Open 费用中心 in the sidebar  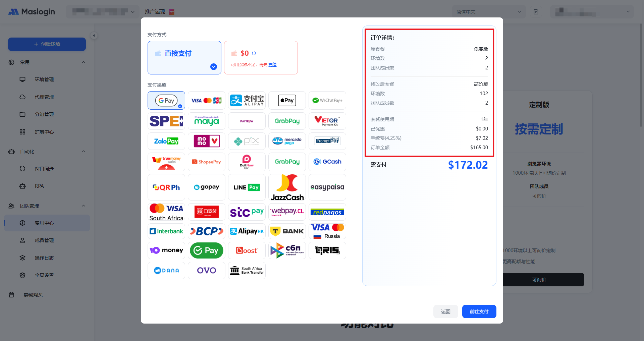(x=44, y=223)
